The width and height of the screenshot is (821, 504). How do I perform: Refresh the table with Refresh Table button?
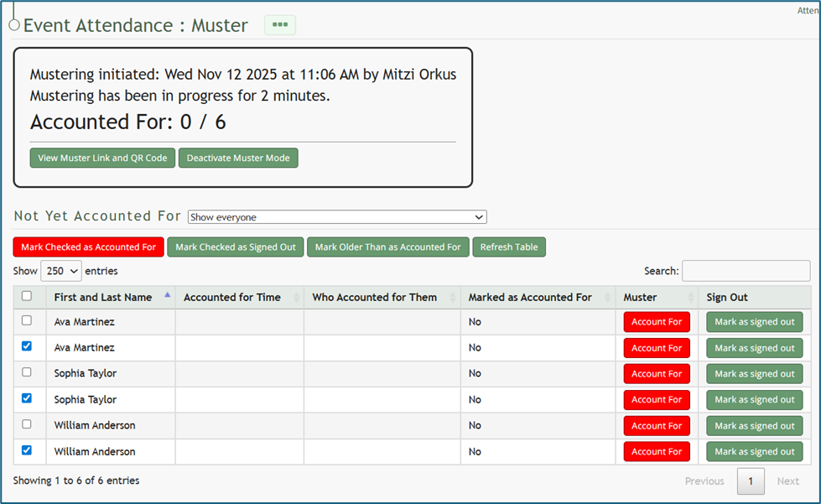click(x=509, y=247)
